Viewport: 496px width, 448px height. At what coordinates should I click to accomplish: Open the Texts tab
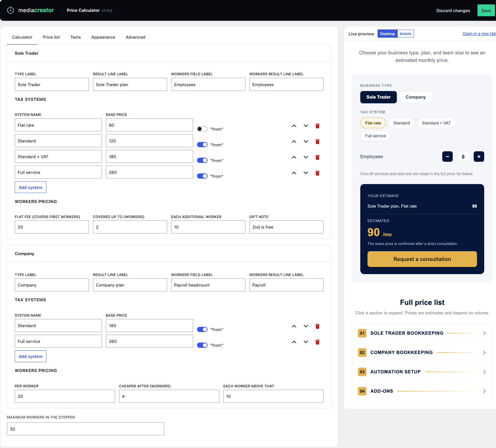coord(75,37)
